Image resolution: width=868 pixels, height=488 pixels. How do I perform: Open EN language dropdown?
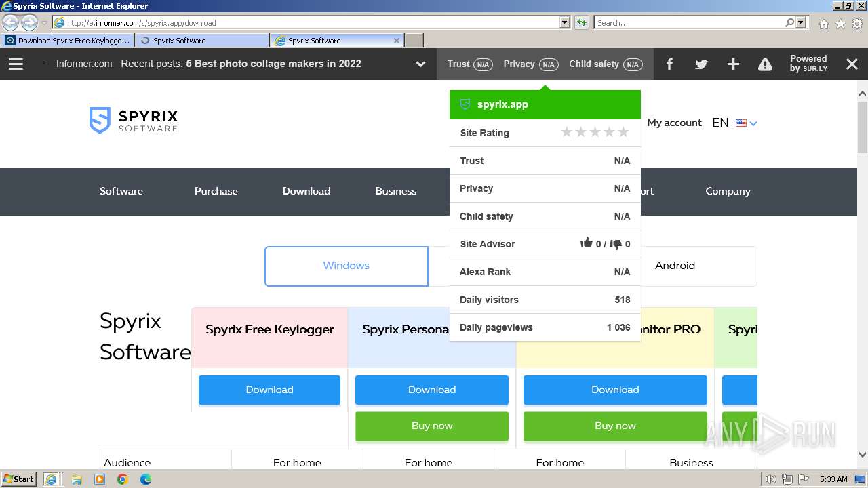click(x=734, y=123)
